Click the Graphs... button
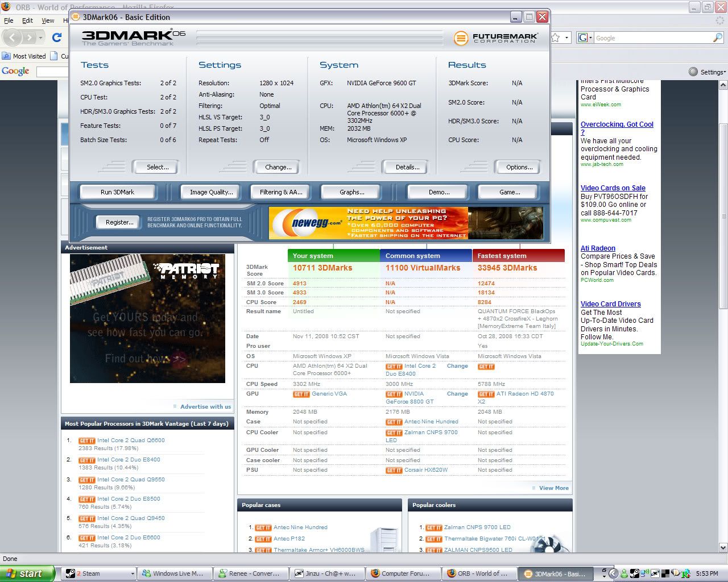The height and width of the screenshot is (582, 728). coord(351,192)
